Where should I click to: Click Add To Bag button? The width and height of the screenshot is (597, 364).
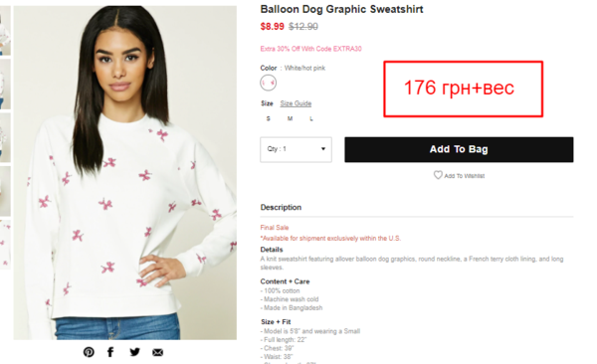tap(459, 149)
